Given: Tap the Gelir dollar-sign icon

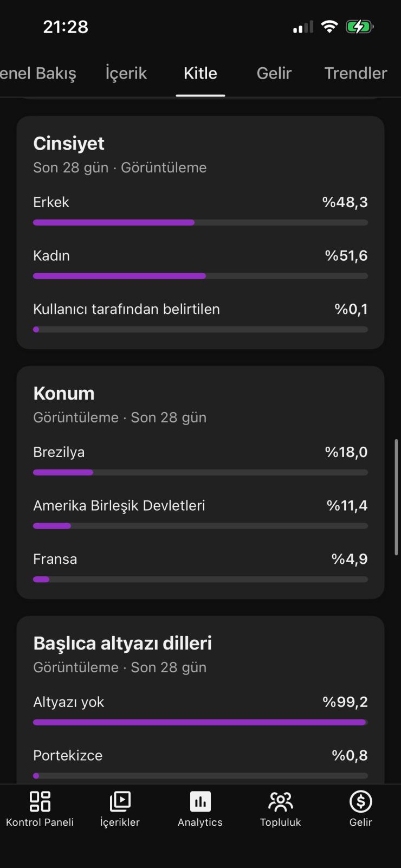Looking at the screenshot, I should point(360,801).
